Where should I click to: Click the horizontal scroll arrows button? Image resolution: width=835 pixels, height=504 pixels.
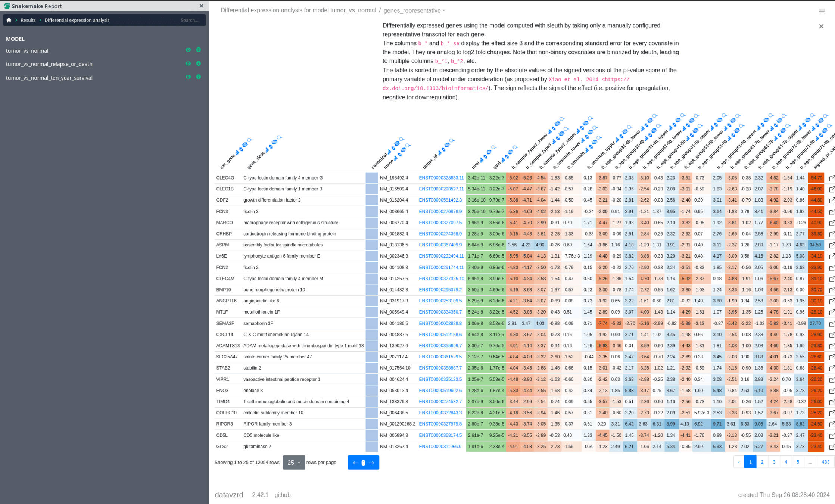tap(363, 463)
